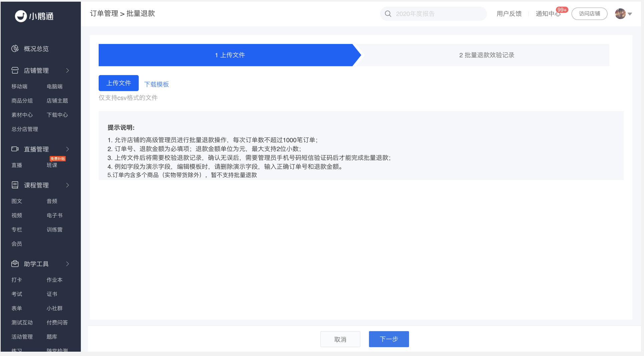The width and height of the screenshot is (644, 356).
Task: Open 商品分组 menu item
Action: click(22, 101)
